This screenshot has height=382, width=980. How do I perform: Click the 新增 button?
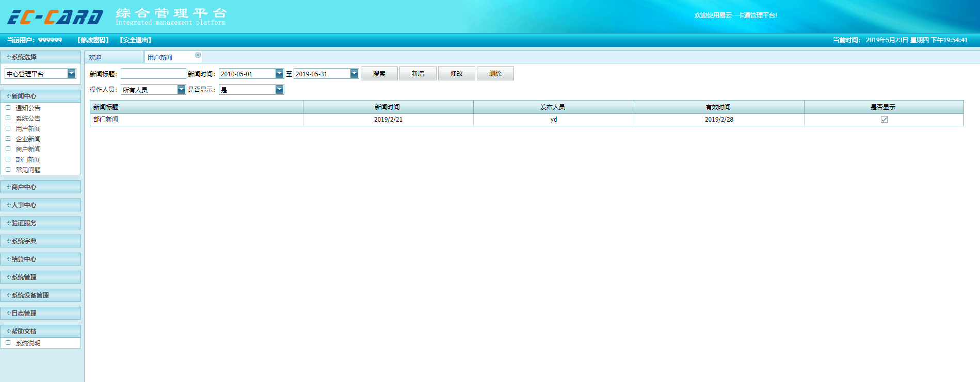coord(418,74)
